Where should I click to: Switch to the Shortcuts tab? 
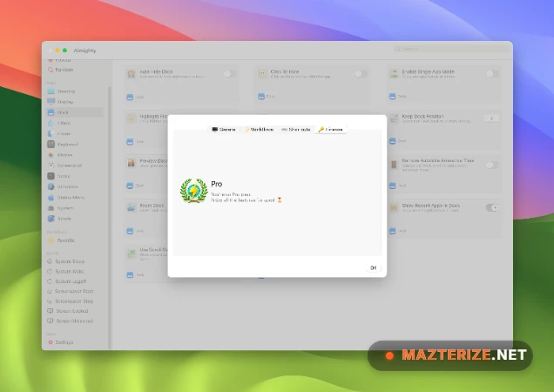point(295,130)
